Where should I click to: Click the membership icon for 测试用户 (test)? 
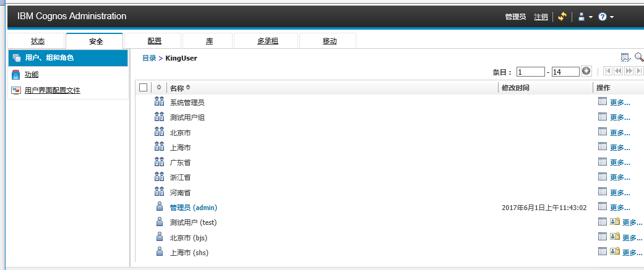point(615,222)
